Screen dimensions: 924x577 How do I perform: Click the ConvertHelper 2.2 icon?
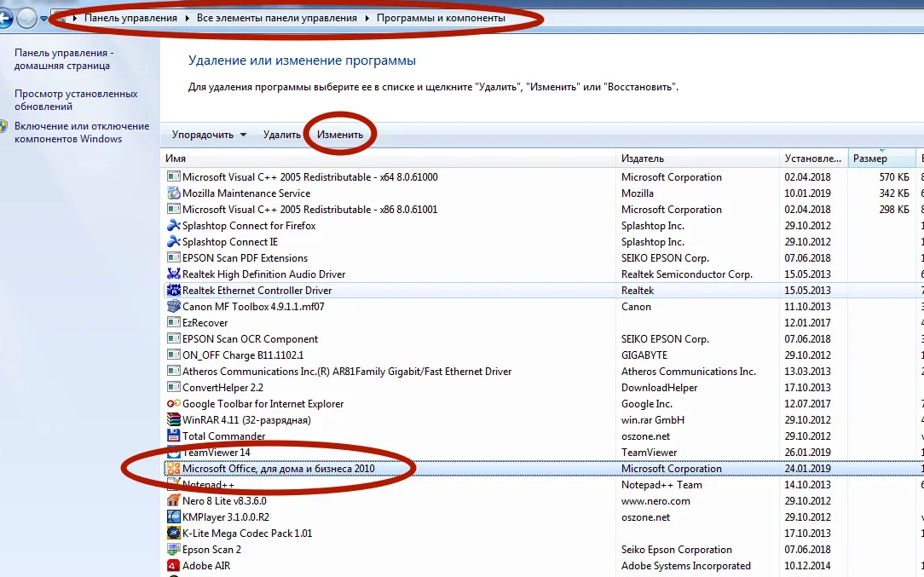[173, 387]
